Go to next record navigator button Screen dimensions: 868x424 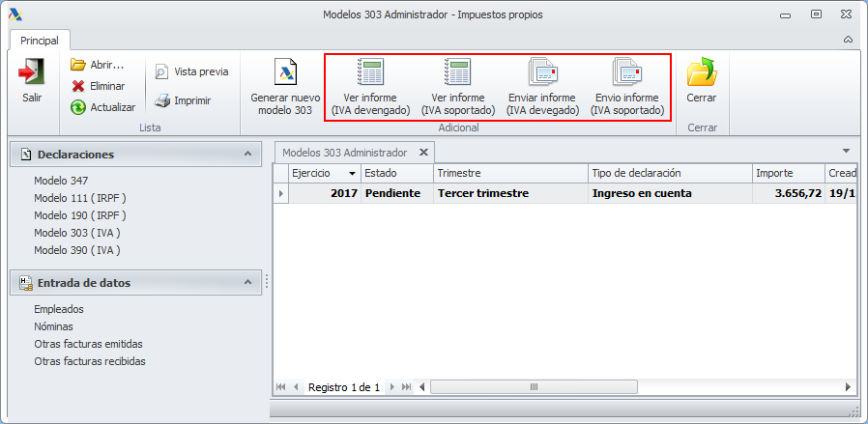click(x=391, y=387)
